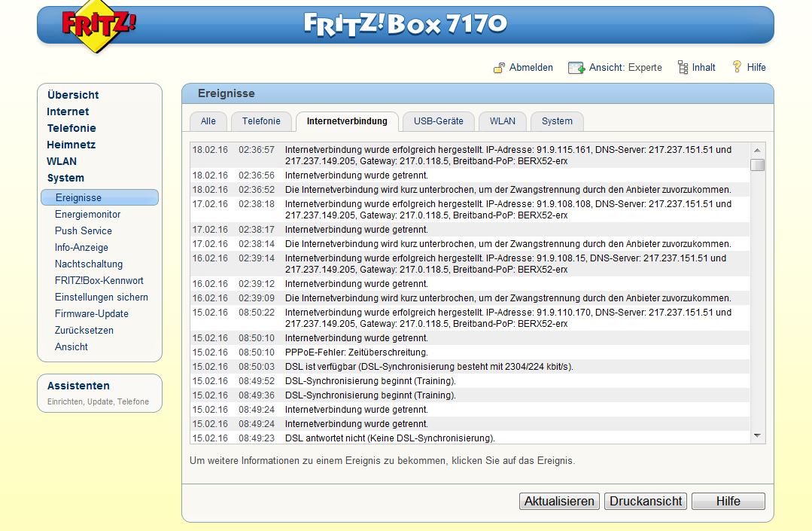
Task: Click event list scroll up arrow
Action: tap(757, 150)
